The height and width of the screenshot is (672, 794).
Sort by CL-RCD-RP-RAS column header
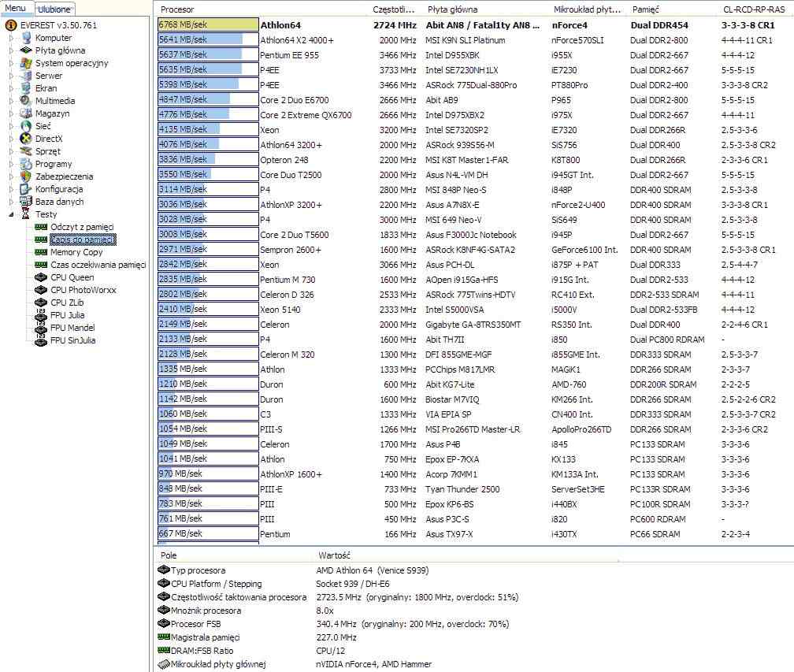tap(754, 9)
